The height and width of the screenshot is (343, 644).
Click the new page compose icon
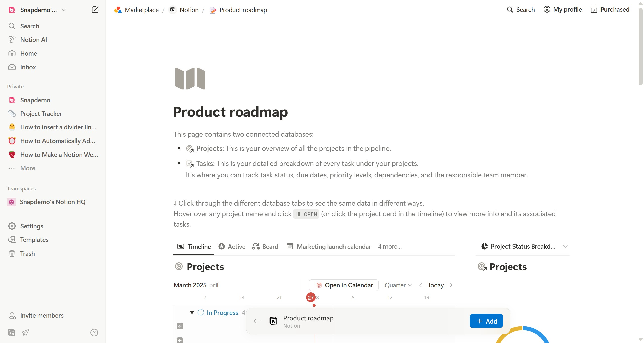click(x=95, y=10)
